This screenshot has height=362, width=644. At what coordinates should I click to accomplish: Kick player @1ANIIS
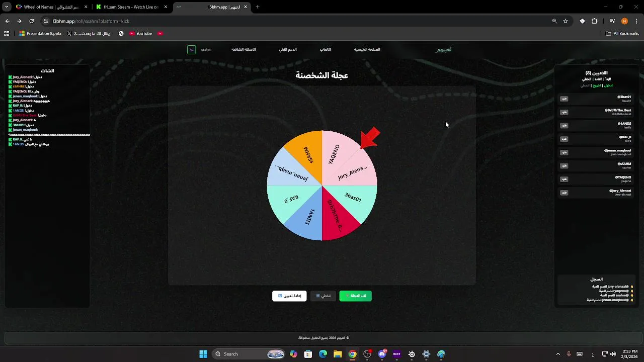[x=564, y=126]
